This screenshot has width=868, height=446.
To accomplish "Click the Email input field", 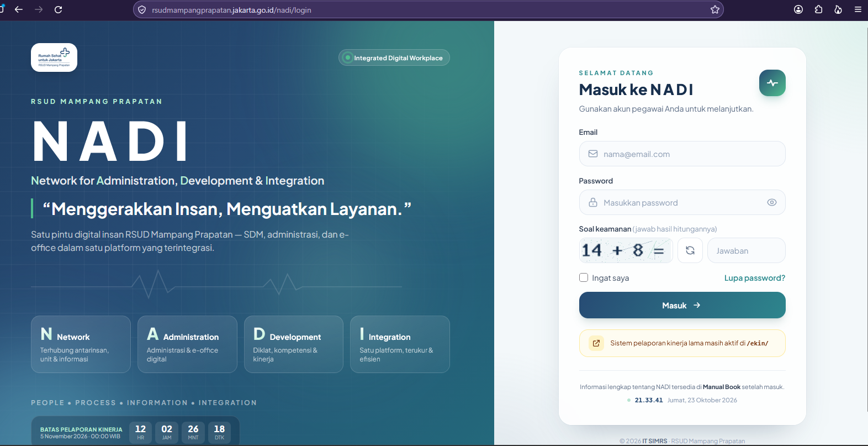I will (682, 154).
